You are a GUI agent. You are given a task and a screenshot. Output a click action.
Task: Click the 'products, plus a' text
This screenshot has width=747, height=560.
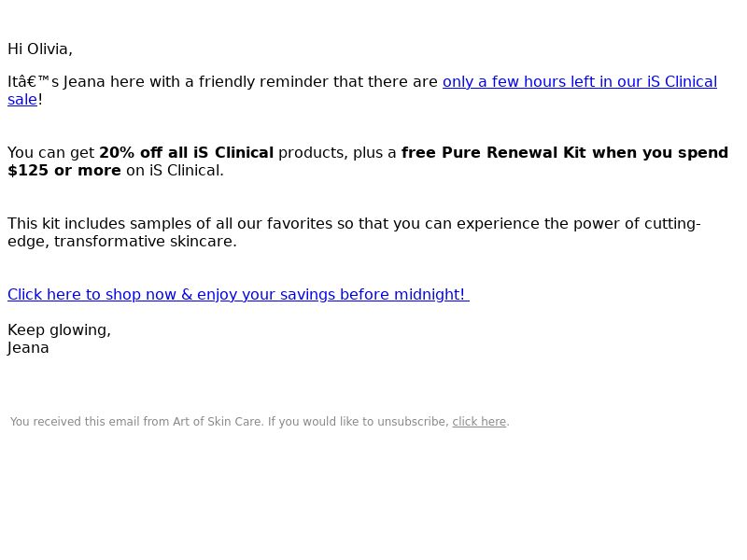click(337, 153)
